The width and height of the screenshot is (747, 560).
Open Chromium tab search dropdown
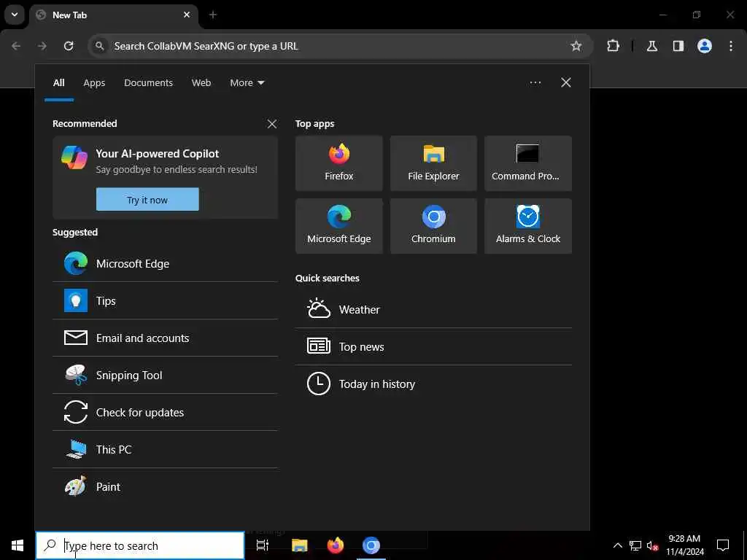[x=15, y=15]
